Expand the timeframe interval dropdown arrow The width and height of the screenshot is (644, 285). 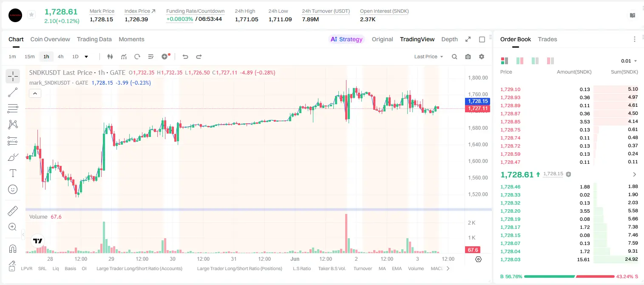pyautogui.click(x=86, y=57)
